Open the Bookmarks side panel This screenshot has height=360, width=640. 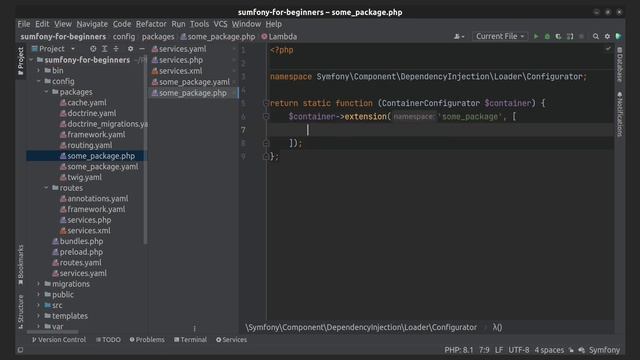pos(20,264)
